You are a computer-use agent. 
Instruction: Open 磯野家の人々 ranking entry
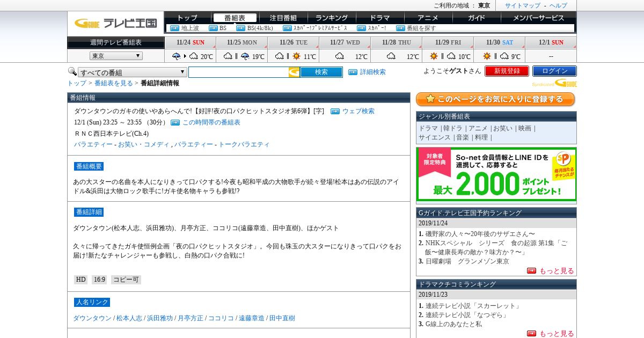[480, 234]
